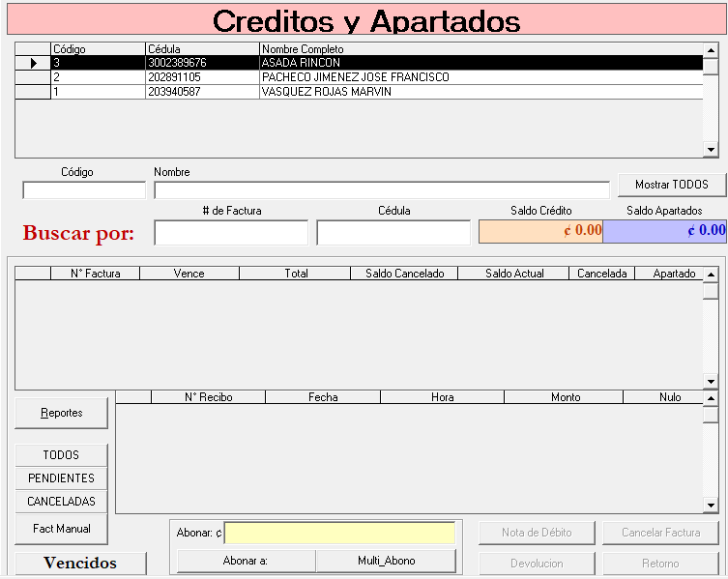Click the Mostrar TODOS button
This screenshot has height=579, width=728.
tap(672, 185)
